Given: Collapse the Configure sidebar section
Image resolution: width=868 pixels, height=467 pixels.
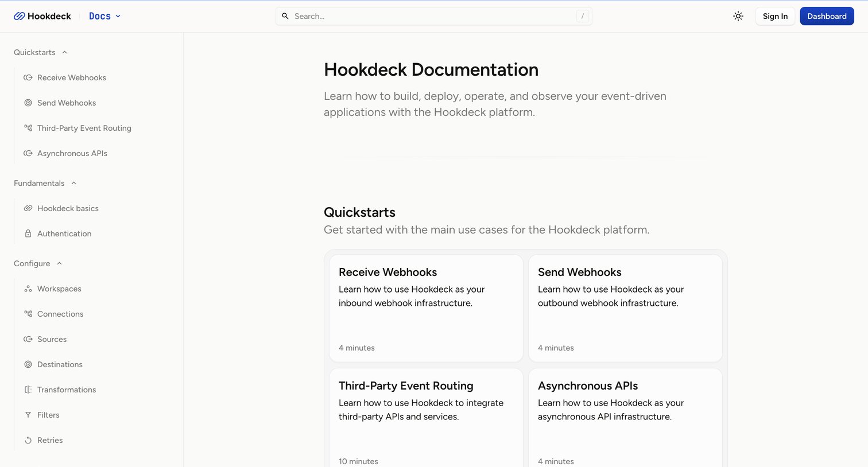Looking at the screenshot, I should click(x=38, y=263).
